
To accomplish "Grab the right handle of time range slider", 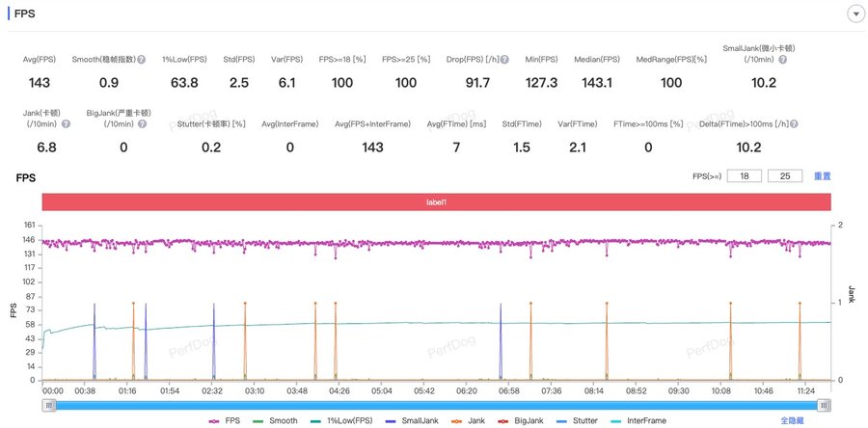I will point(825,405).
